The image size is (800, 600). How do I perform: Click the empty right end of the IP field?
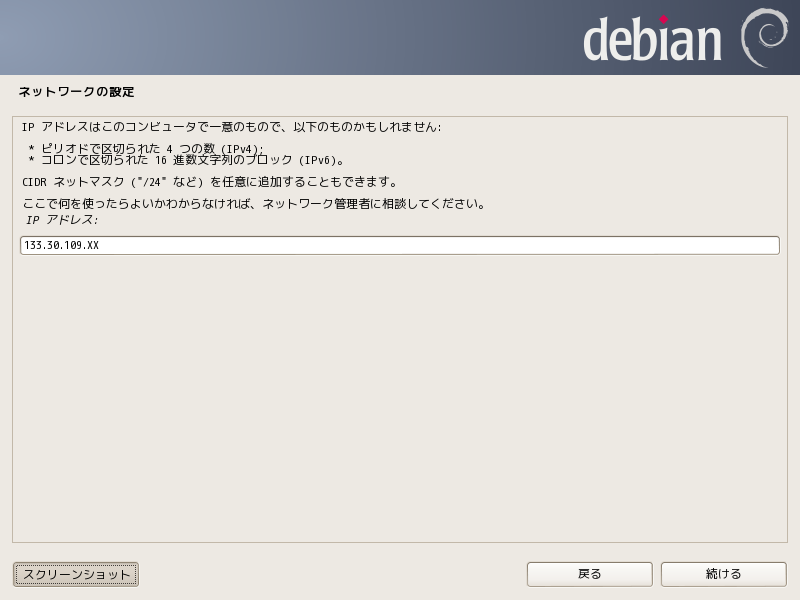pyautogui.click(x=700, y=246)
